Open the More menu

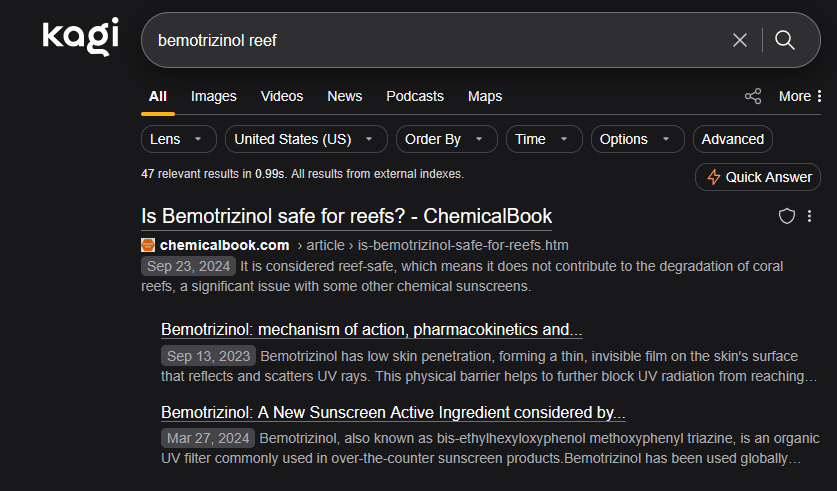800,96
